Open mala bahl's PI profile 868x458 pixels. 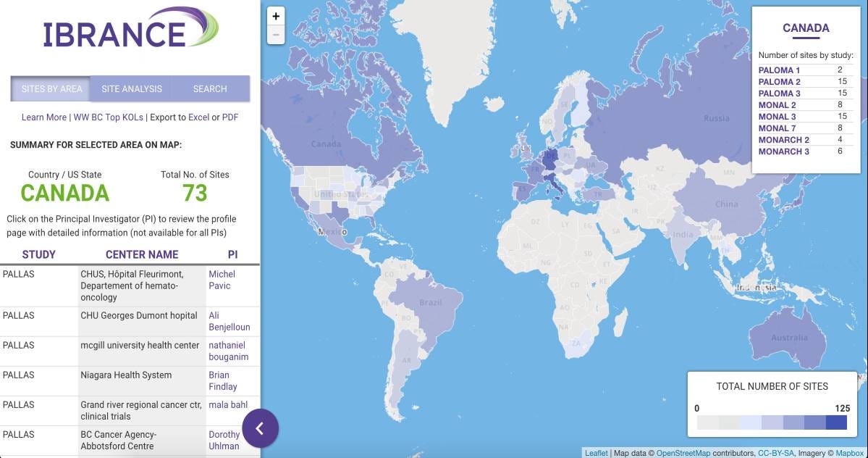coord(228,405)
